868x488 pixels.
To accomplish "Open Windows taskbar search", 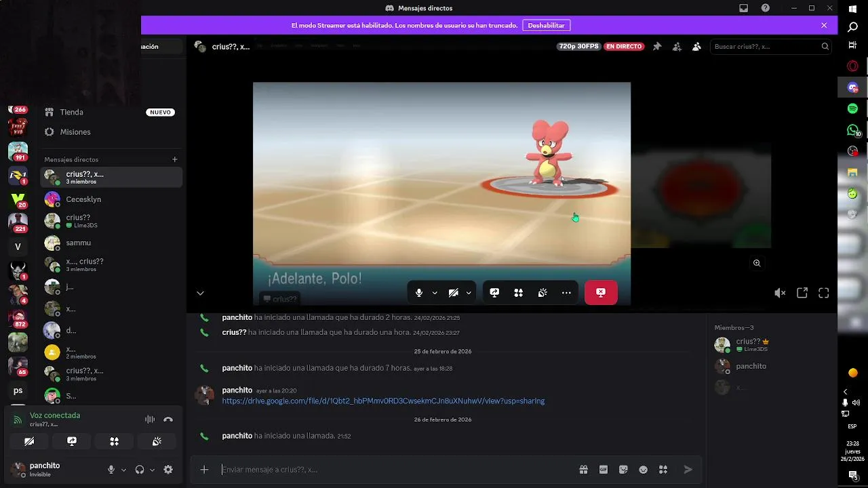I will [853, 27].
